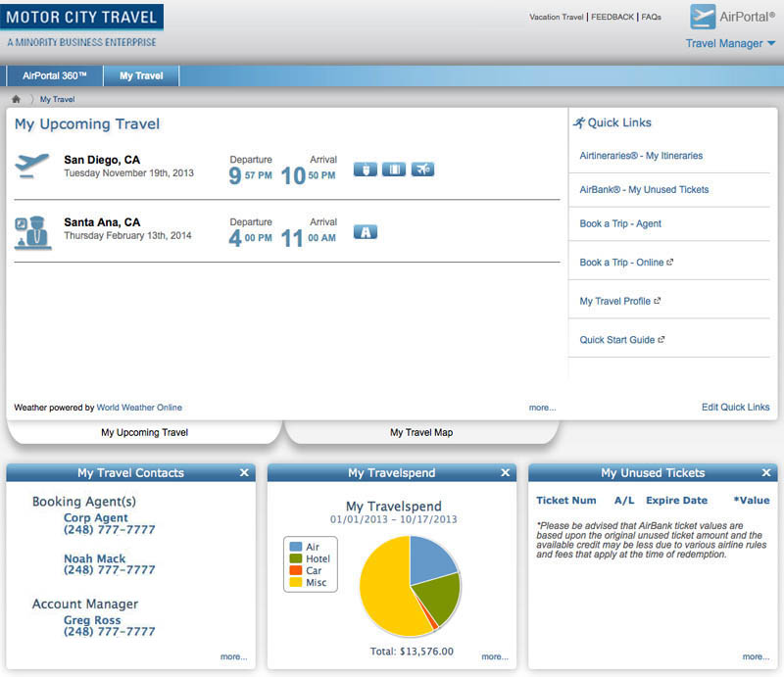The image size is (784, 677).
Task: Open the Travel Manager dropdown
Action: coord(730,43)
